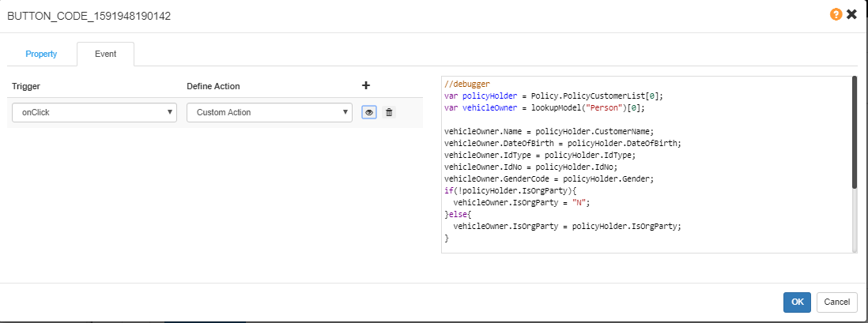868x323 pixels.
Task: Click the vehicleOwner.DateOfBirth assignment line
Action: point(568,143)
